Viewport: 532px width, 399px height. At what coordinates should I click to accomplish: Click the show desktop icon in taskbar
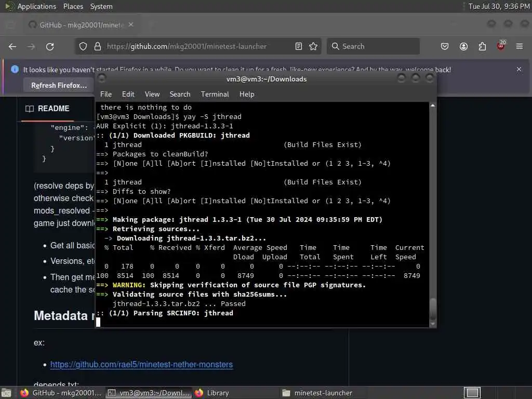[x=6, y=393]
